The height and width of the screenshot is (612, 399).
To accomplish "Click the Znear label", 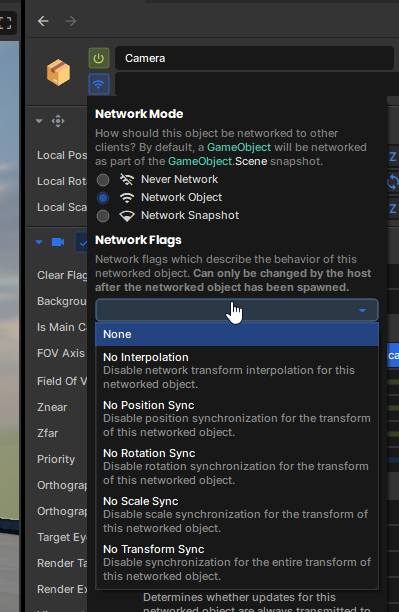I will click(52, 407).
